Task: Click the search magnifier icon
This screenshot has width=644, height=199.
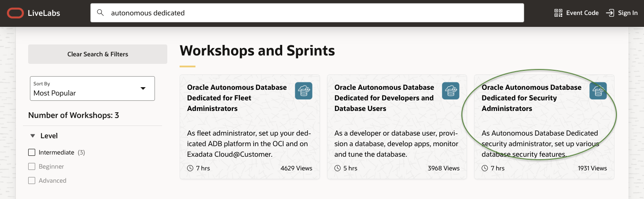Action: 101,13
